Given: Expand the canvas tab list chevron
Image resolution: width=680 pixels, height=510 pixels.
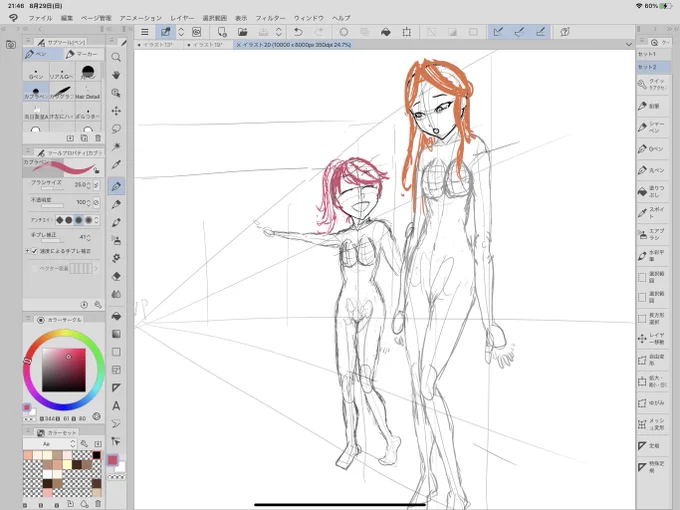Looking at the screenshot, I should click(x=629, y=45).
